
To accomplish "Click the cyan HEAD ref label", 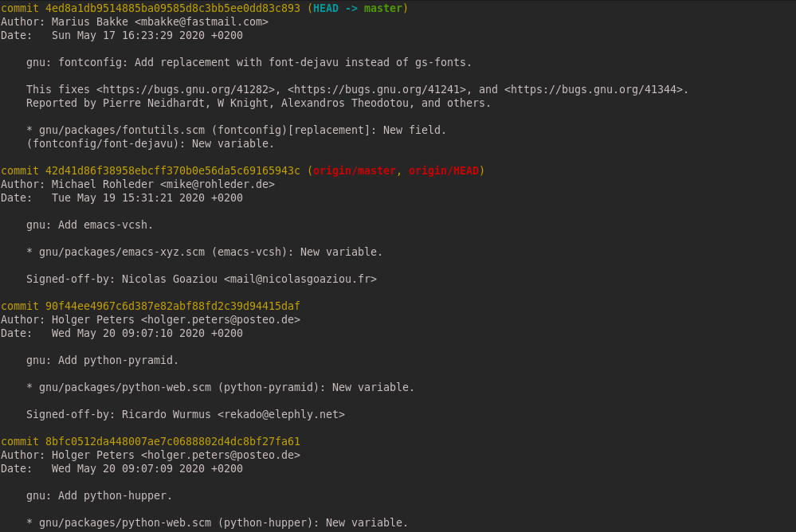I will [x=325, y=8].
